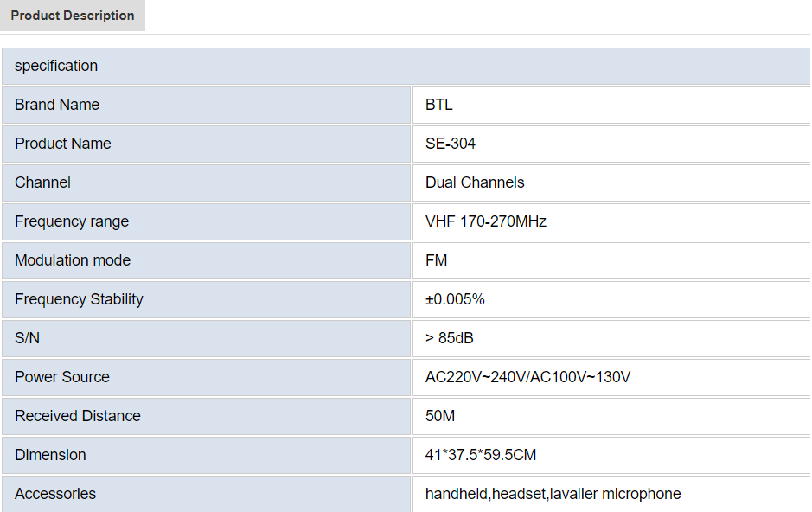Click the > 85dB value

click(x=449, y=338)
